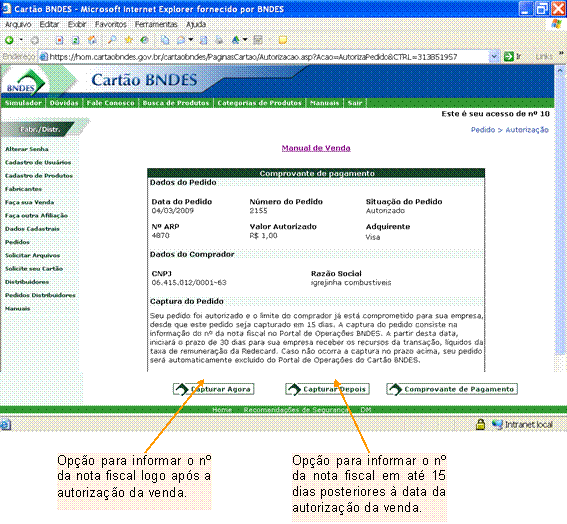Image resolution: width=567 pixels, height=524 pixels.
Task: Select Fabricantes in sidebar
Action: pos(24,189)
